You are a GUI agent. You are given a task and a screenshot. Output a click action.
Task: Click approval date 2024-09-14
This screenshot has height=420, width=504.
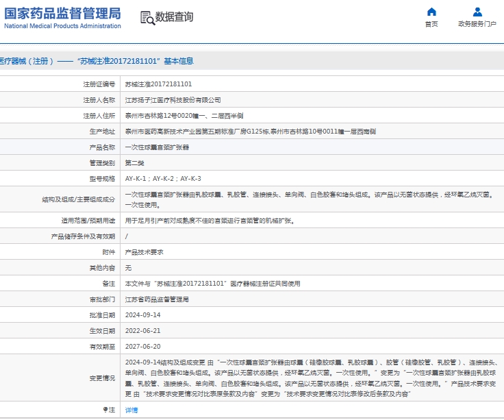pos(142,315)
